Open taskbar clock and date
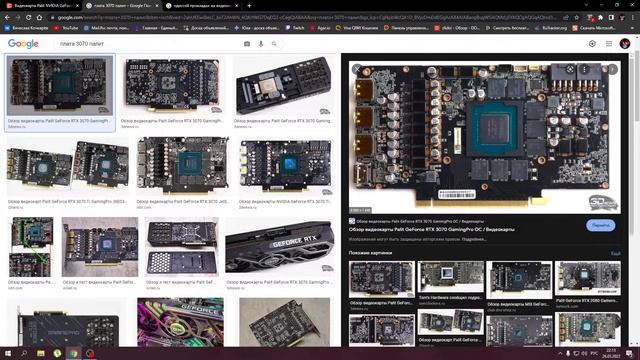 (x=611, y=353)
